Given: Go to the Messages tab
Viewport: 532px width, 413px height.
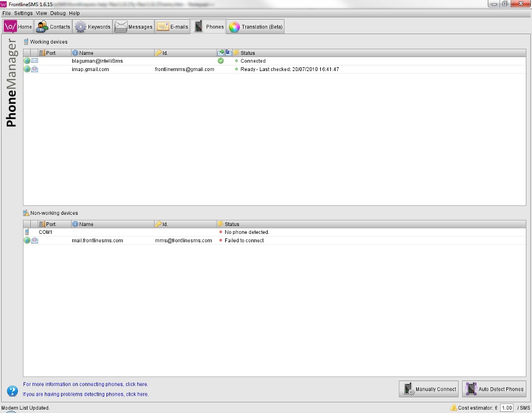Looking at the screenshot, I should (133, 27).
